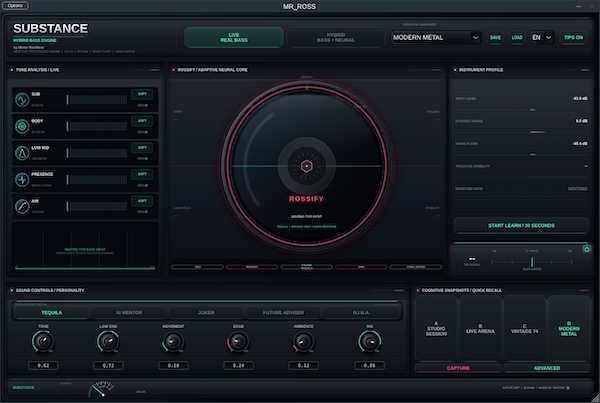Open the EN language dropdown
600x403 pixels.
tap(542, 38)
